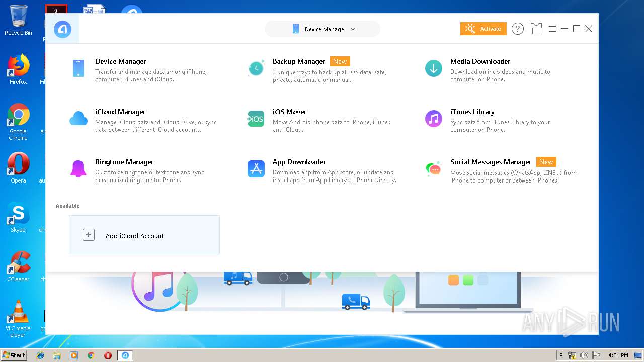Open the iCloud Manager cloud icon
644x362 pixels.
[78, 119]
